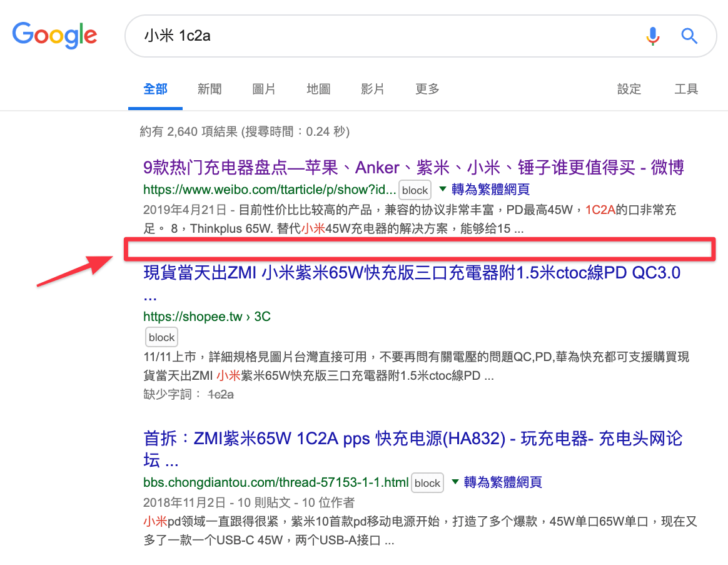
Task: Click 轉為繁體網頁 for the weibo result
Action: click(x=490, y=190)
